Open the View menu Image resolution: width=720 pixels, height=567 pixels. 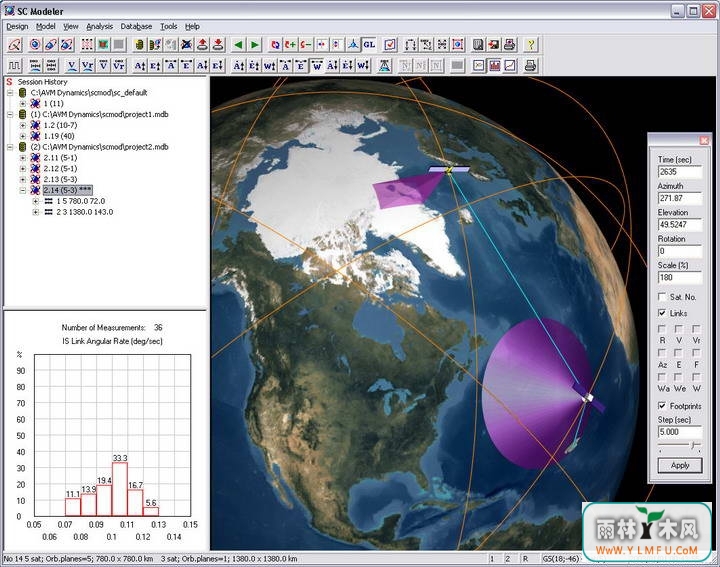coord(70,27)
